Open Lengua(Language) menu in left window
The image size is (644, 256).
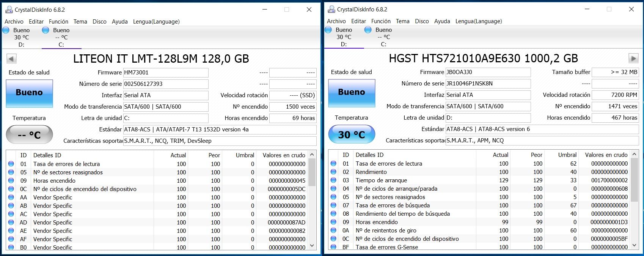point(156,22)
